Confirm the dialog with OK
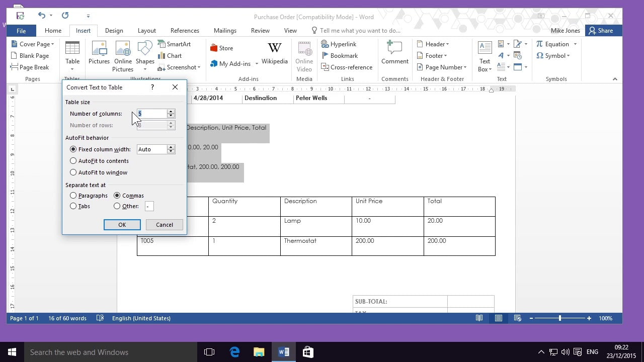644x362 pixels. click(122, 225)
